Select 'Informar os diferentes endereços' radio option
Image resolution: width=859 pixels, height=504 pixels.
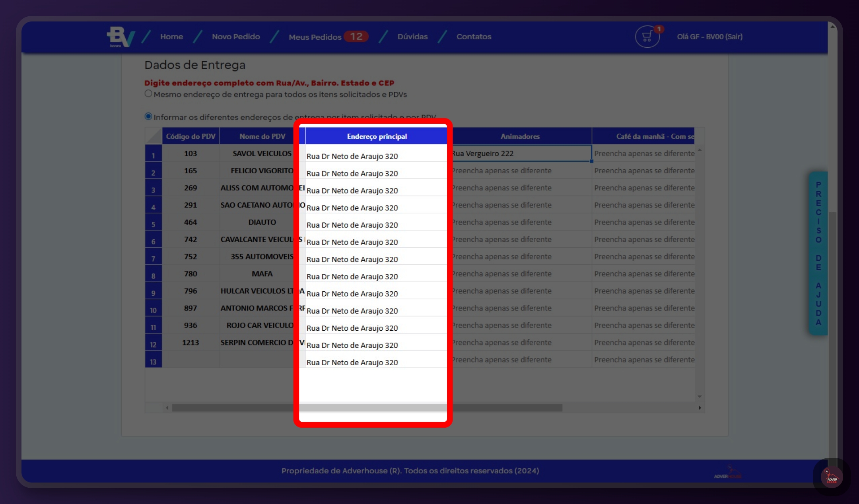coord(148,116)
